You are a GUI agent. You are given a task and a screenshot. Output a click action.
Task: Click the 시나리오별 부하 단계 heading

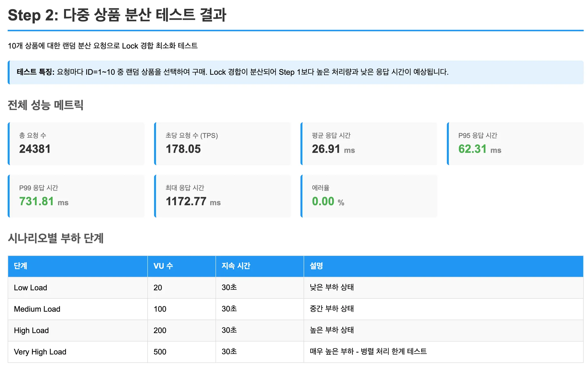[x=56, y=238]
